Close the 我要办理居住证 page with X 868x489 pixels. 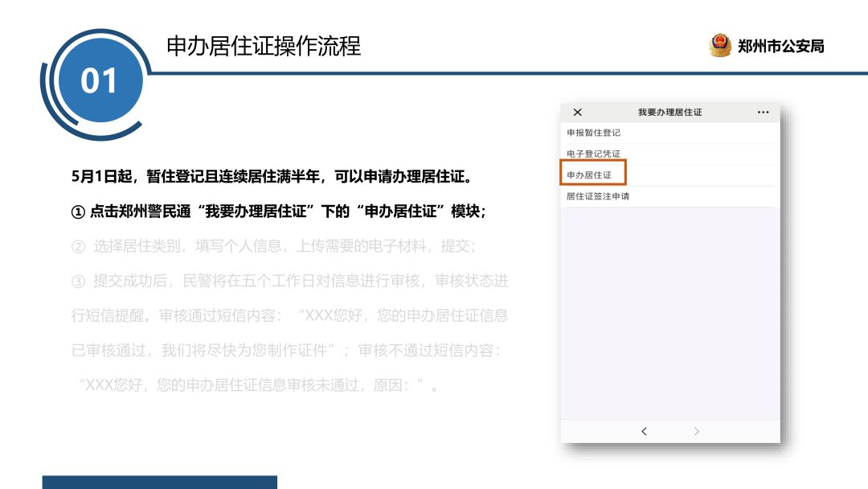point(577,113)
